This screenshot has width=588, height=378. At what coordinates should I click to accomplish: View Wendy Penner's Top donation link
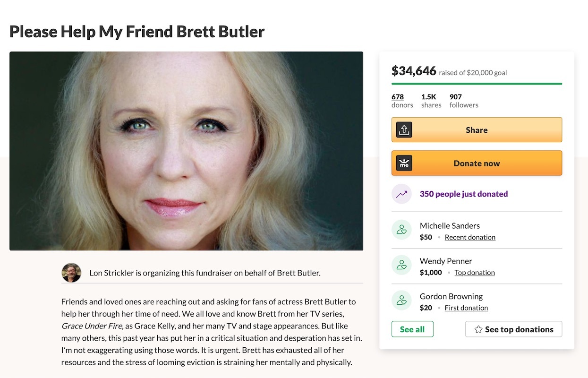(x=474, y=272)
